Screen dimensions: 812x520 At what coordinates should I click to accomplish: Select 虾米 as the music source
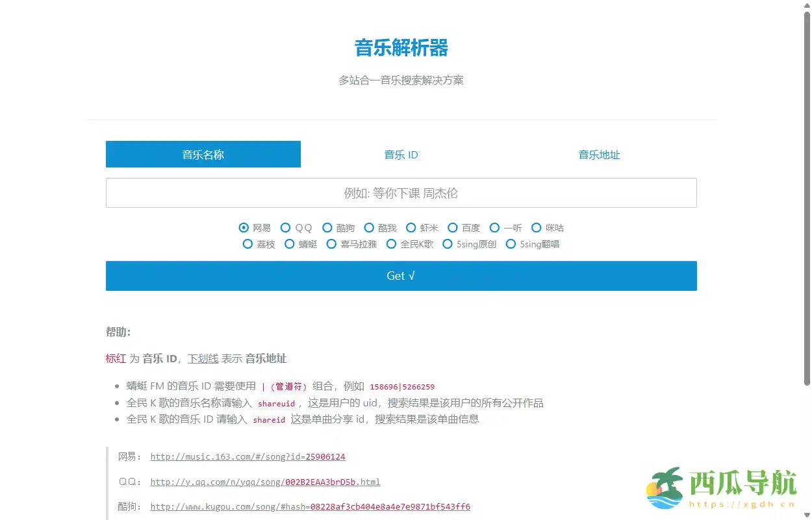coord(411,227)
